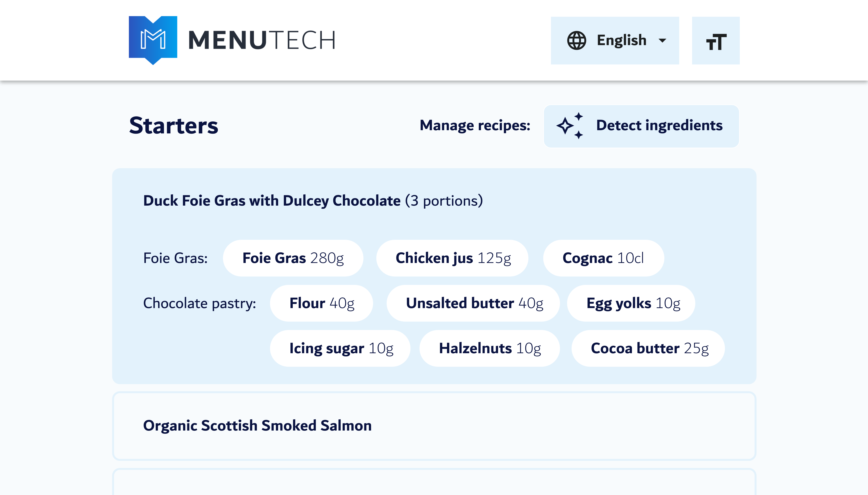Click the Icing sugar 10g ingredient chip
The image size is (868, 495).
(x=340, y=348)
